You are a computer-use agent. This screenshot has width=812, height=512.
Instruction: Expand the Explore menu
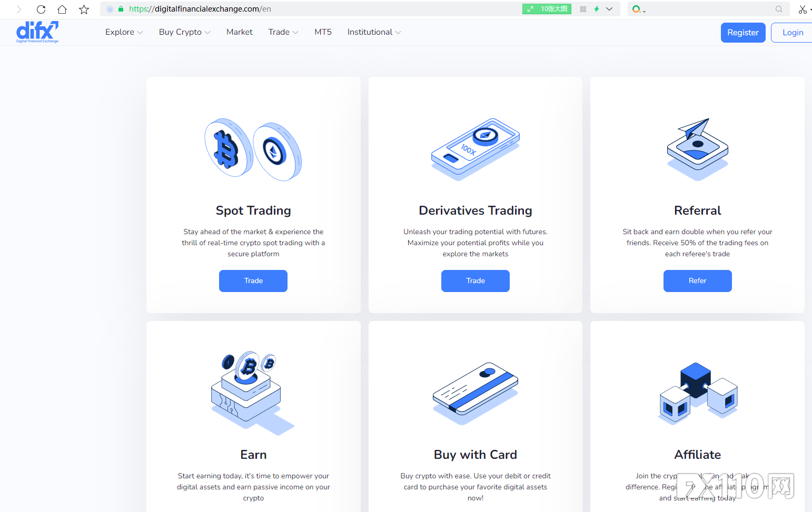tap(124, 32)
